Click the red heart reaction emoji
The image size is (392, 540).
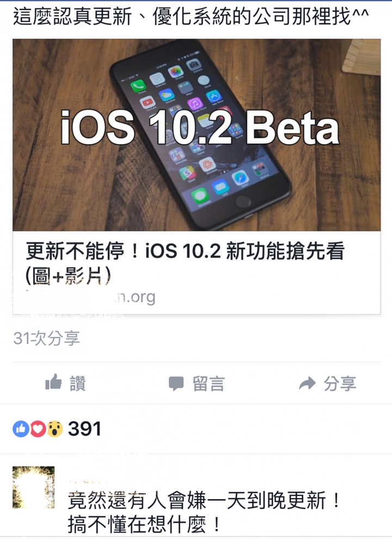click(38, 429)
